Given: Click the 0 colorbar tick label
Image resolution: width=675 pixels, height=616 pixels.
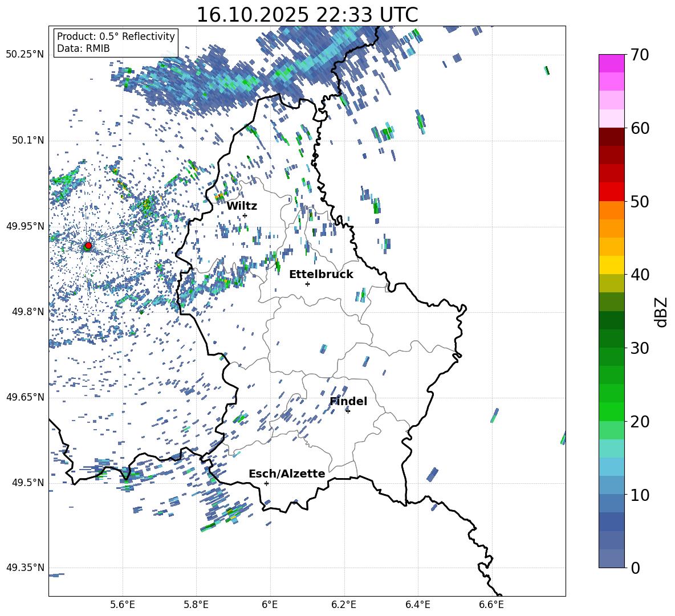Looking at the screenshot, I should (x=635, y=568).
